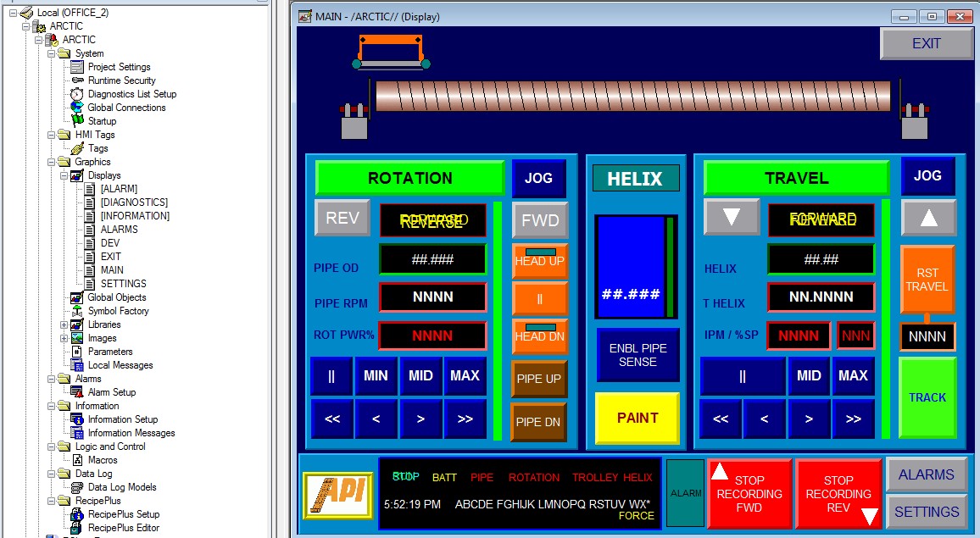Viewport: 980px width, 538px height.
Task: Enable TRACK mode on the Travel panel
Action: pyautogui.click(x=927, y=397)
